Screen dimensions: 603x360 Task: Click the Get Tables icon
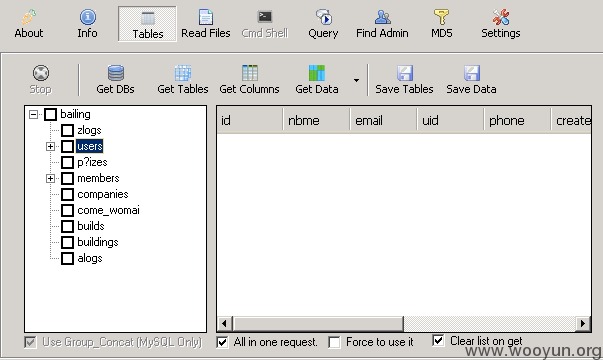pyautogui.click(x=183, y=73)
